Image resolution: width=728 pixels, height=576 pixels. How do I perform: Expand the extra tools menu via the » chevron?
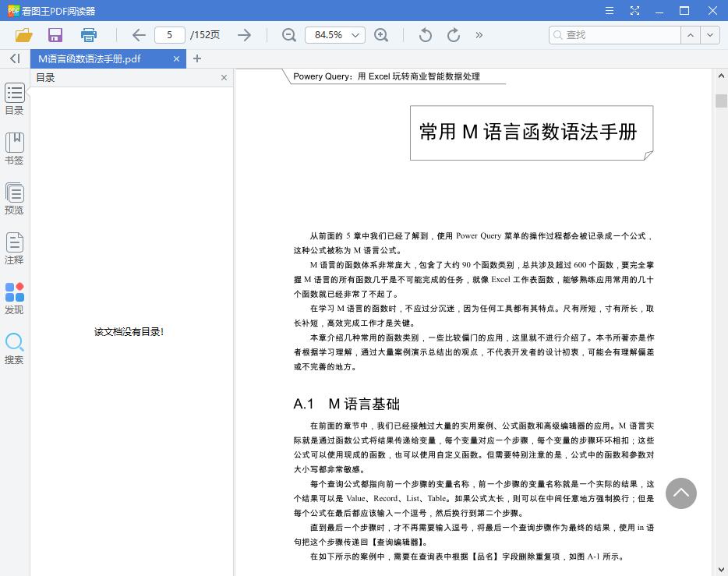479,35
